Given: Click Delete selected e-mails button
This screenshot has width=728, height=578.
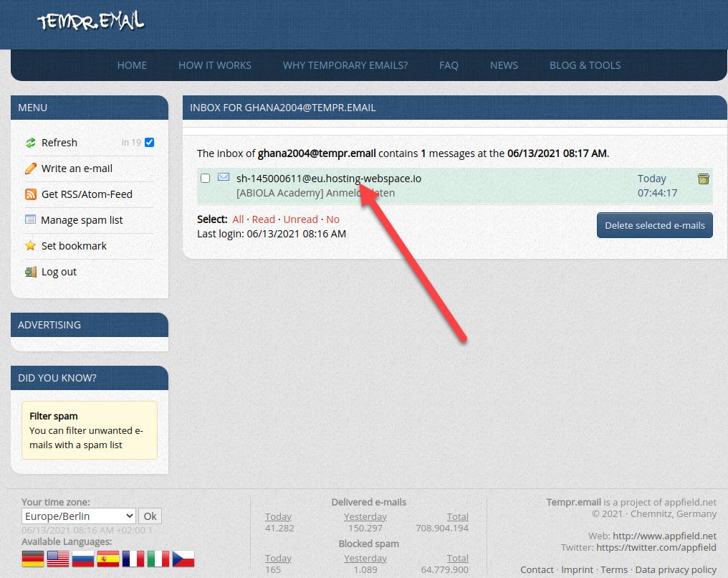Looking at the screenshot, I should (x=655, y=225).
